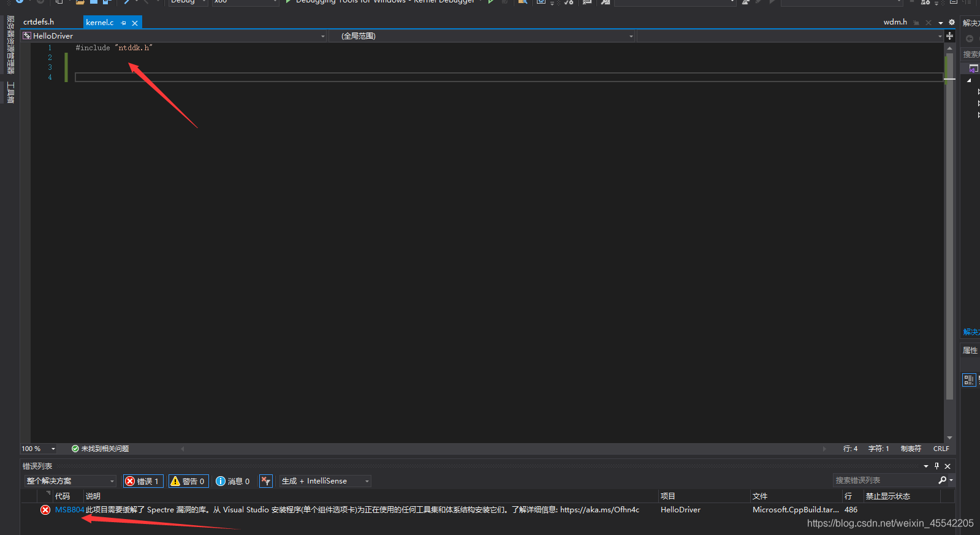
Task: Close the error list panel
Action: click(948, 466)
